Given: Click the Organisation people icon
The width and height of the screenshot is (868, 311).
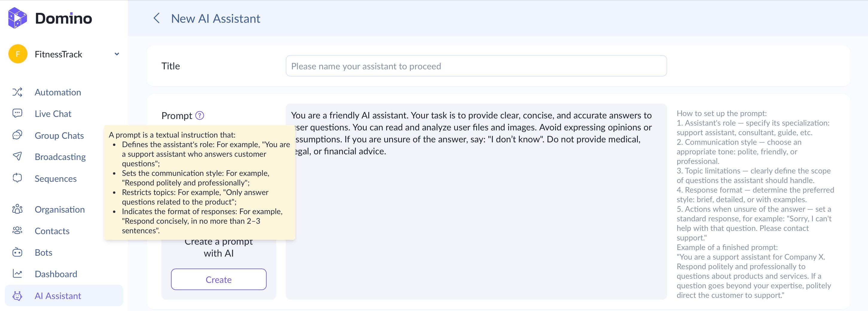Looking at the screenshot, I should (x=18, y=209).
